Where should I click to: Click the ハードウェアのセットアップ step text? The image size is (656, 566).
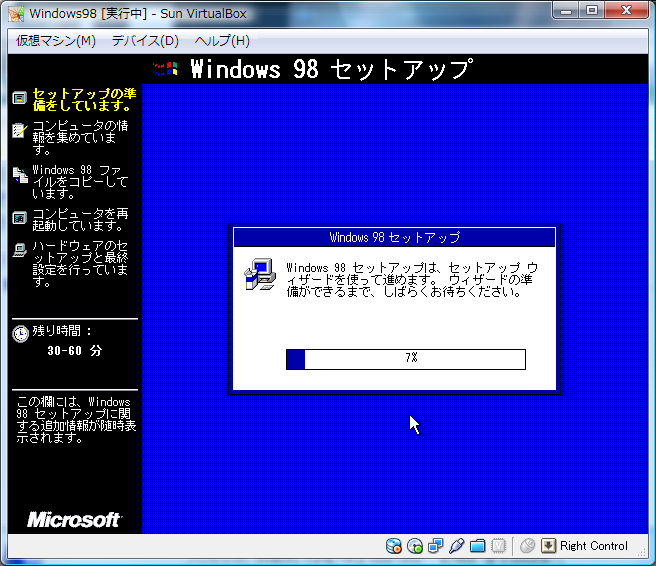pos(80,264)
